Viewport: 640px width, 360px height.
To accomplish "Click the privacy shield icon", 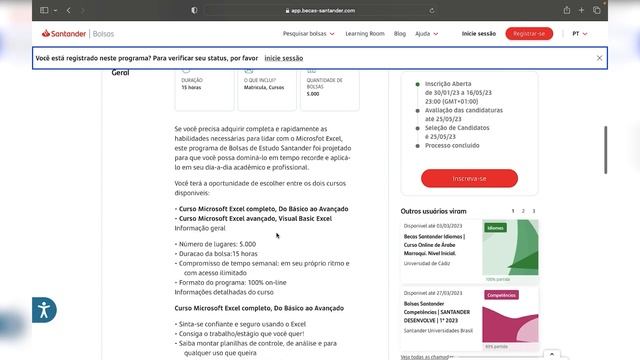I will [194, 10].
